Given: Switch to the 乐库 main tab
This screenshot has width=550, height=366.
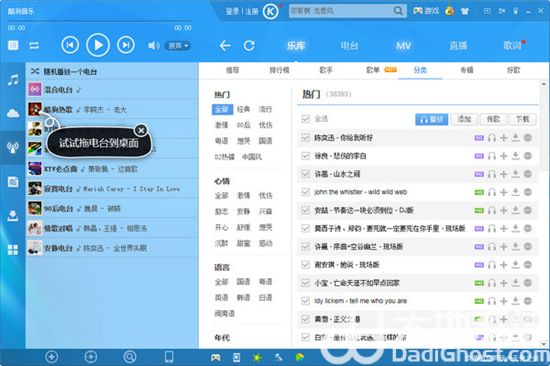Looking at the screenshot, I should point(296,46).
